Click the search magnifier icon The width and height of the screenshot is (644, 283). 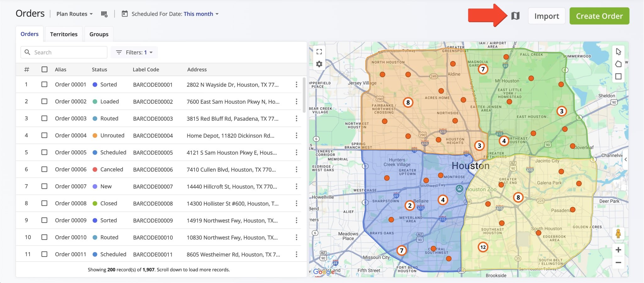pyautogui.click(x=27, y=52)
